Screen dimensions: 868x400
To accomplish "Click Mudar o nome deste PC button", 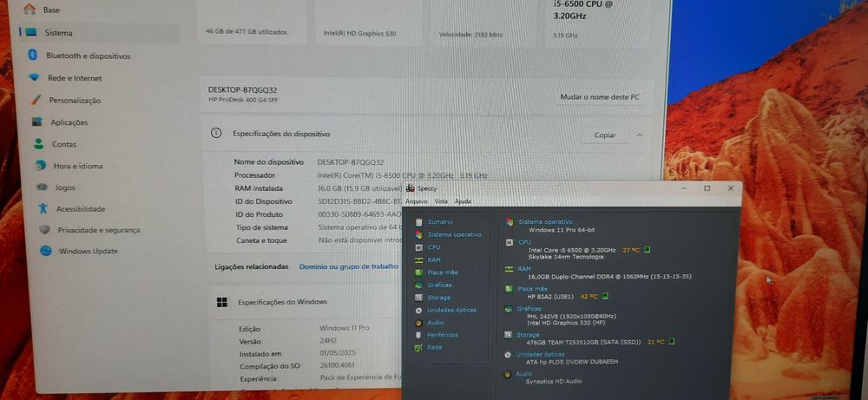I will [x=600, y=97].
